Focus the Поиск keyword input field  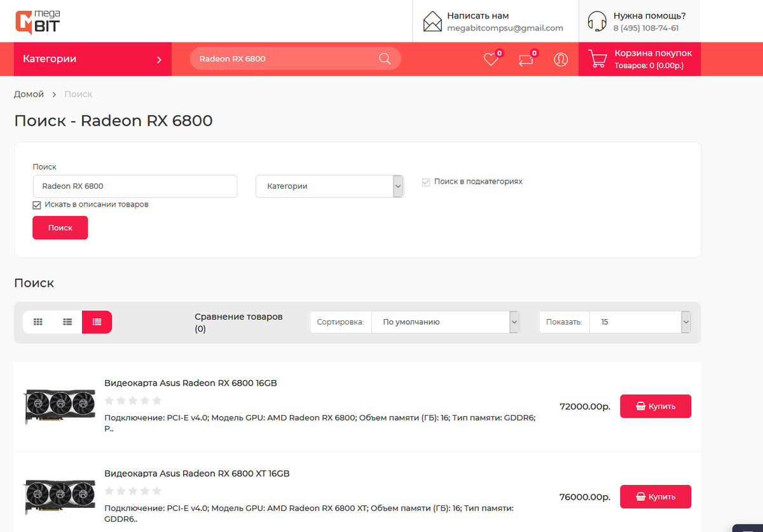135,186
